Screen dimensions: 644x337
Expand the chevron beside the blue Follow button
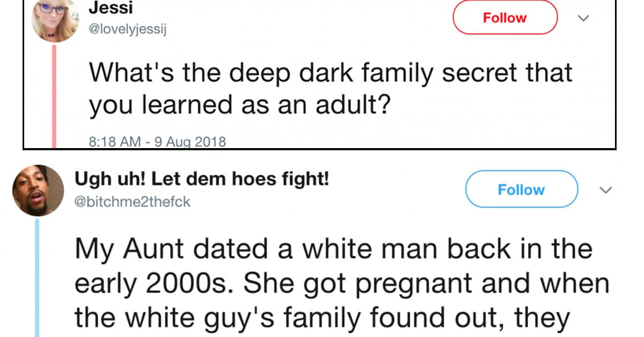pyautogui.click(x=605, y=191)
